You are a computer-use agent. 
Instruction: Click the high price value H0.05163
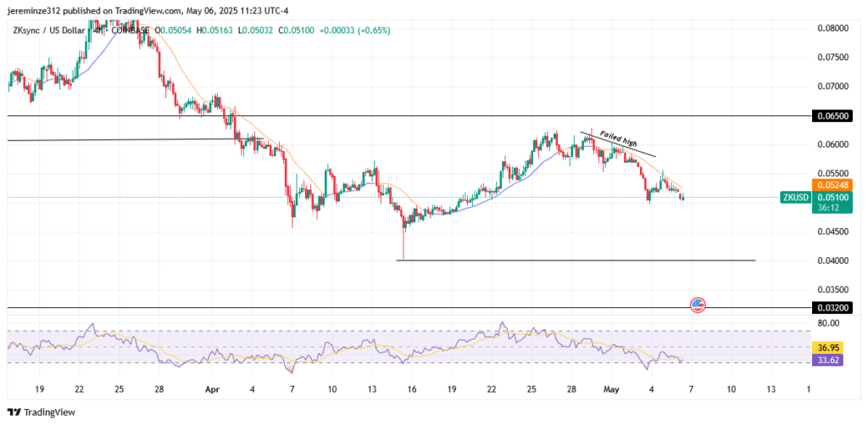click(x=215, y=31)
